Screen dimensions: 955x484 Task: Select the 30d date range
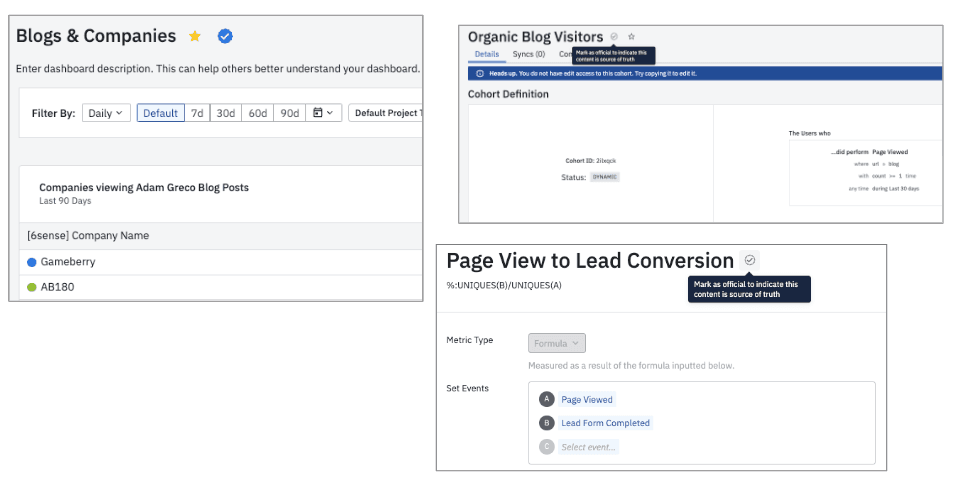[x=226, y=113]
